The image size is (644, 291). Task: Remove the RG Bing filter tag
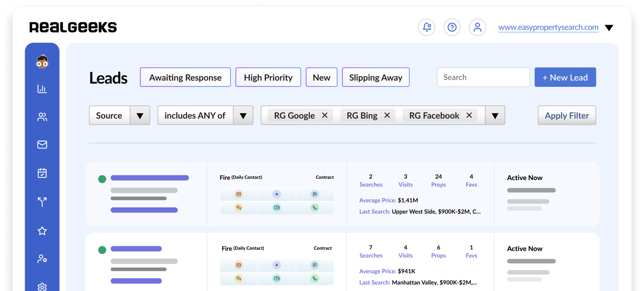click(x=386, y=115)
